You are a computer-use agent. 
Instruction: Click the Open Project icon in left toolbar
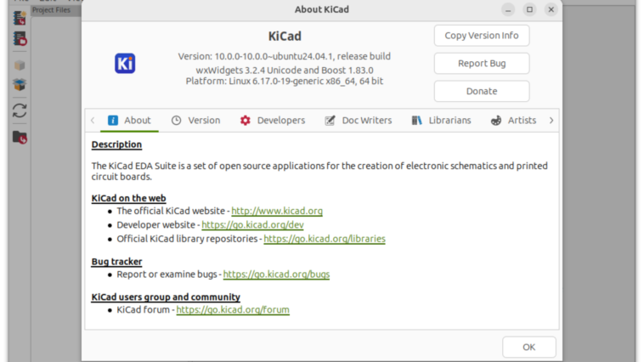tap(19, 38)
